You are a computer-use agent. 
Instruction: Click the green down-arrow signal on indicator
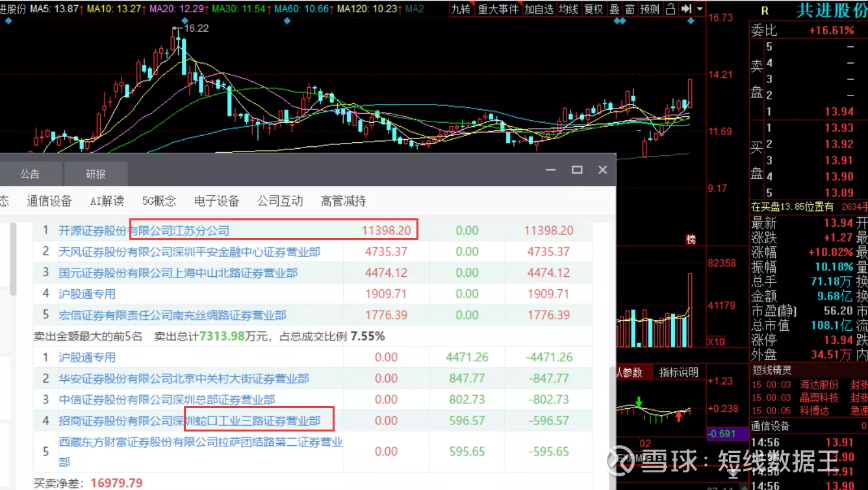[x=639, y=402]
